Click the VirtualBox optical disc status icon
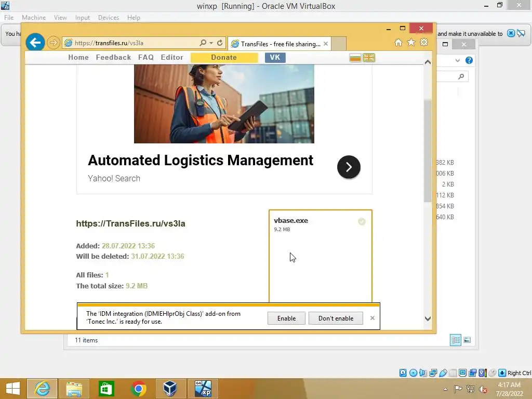The image size is (532, 399). click(x=413, y=373)
